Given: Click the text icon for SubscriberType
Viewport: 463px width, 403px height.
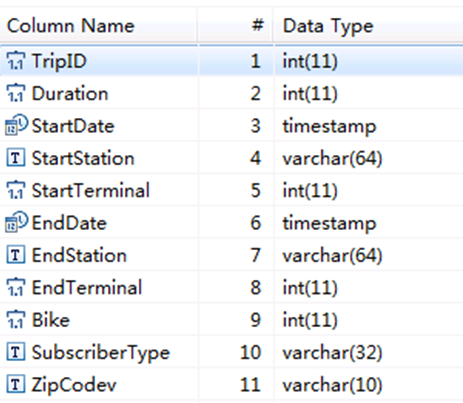Looking at the screenshot, I should point(16,352).
